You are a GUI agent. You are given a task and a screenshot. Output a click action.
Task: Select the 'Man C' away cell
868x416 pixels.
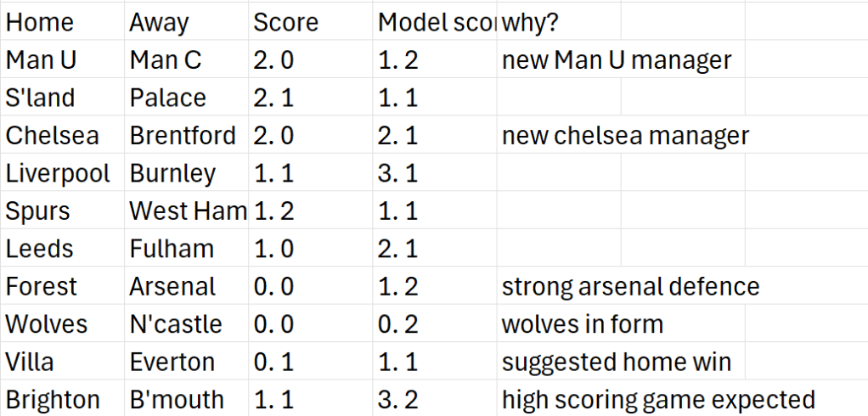point(166,60)
